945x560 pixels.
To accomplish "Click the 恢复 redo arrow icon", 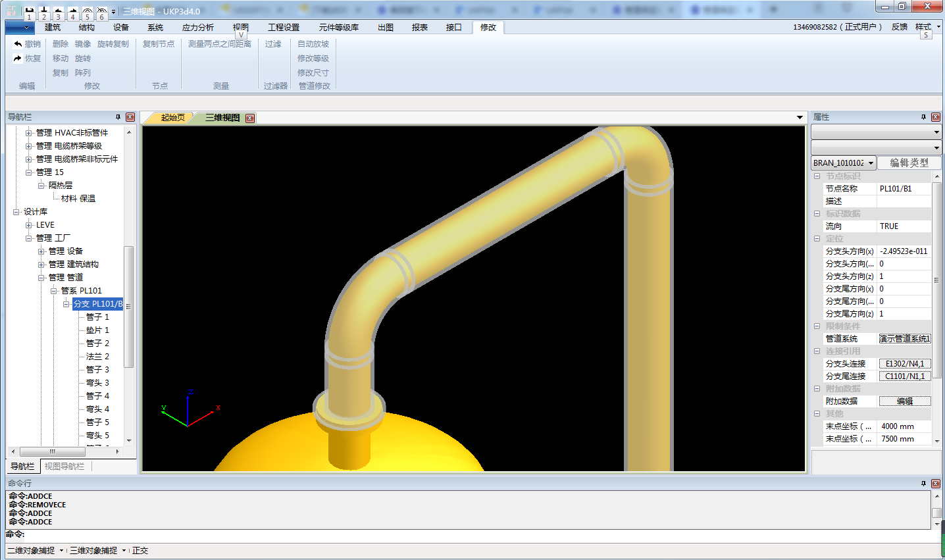I will click(x=18, y=59).
